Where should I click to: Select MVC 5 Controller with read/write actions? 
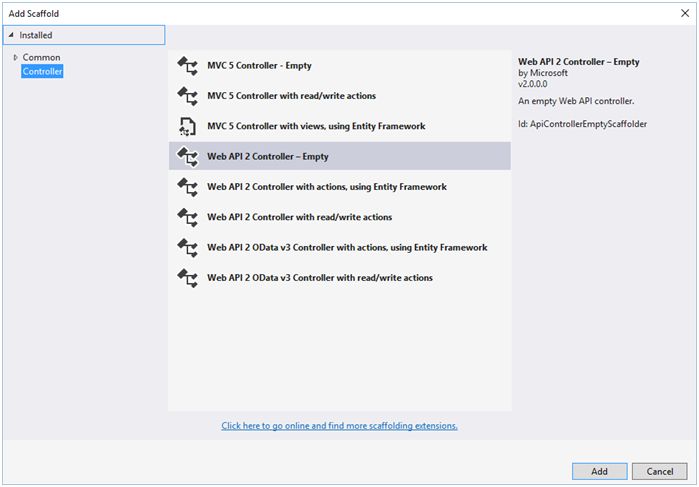tap(339, 96)
